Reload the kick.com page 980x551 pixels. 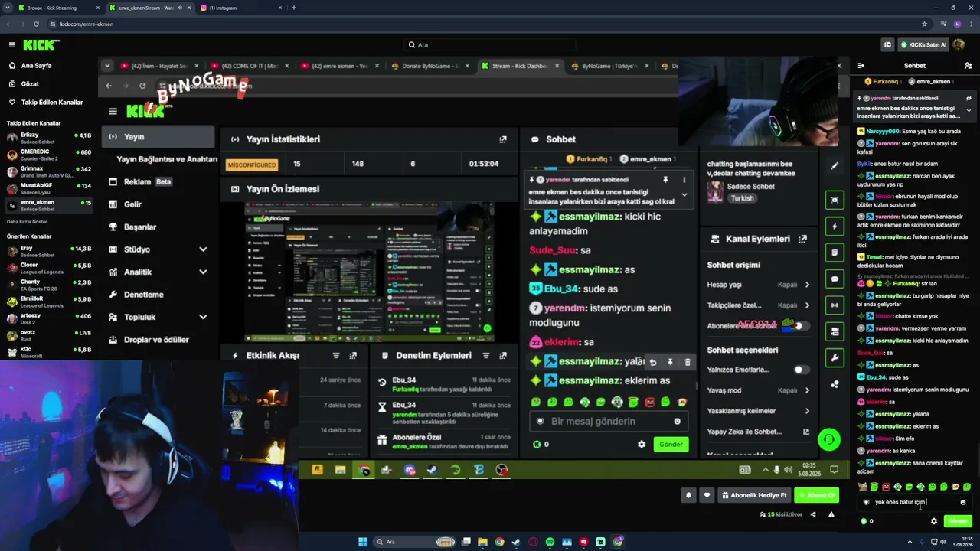pos(35,24)
